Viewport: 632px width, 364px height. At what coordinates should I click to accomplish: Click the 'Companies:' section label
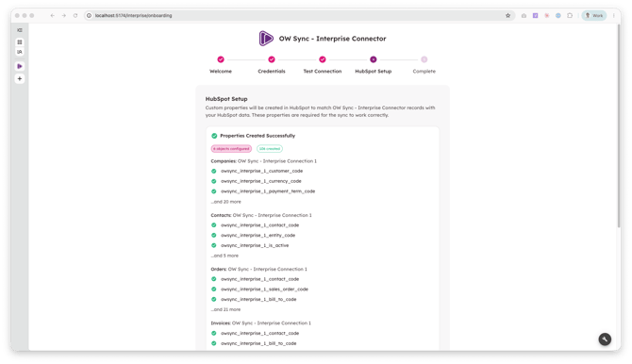click(x=224, y=161)
